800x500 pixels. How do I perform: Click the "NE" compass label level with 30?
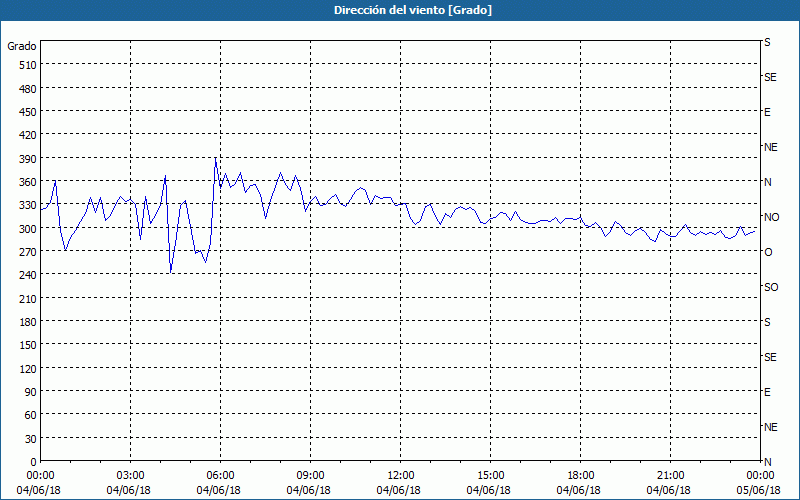pos(770,427)
